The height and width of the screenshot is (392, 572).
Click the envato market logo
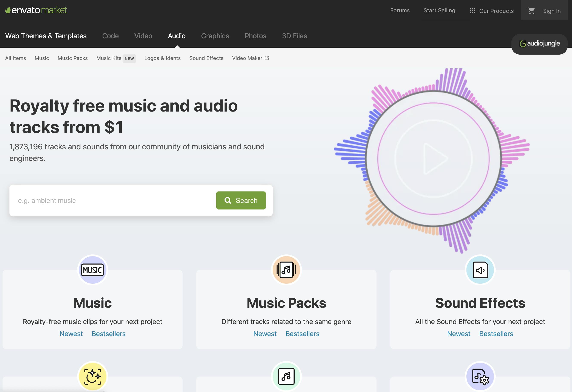click(36, 10)
